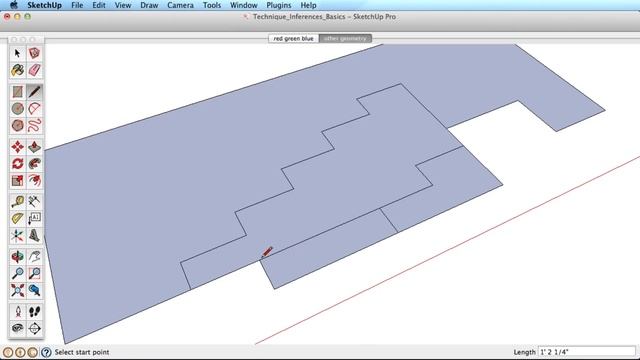Pick the Paint Bucket tool
Image resolution: width=640 pixels, height=360 pixels.
point(17,70)
